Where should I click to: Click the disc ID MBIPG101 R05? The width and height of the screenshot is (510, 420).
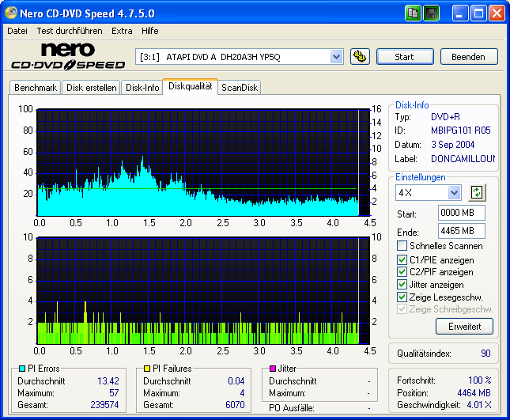(x=460, y=131)
